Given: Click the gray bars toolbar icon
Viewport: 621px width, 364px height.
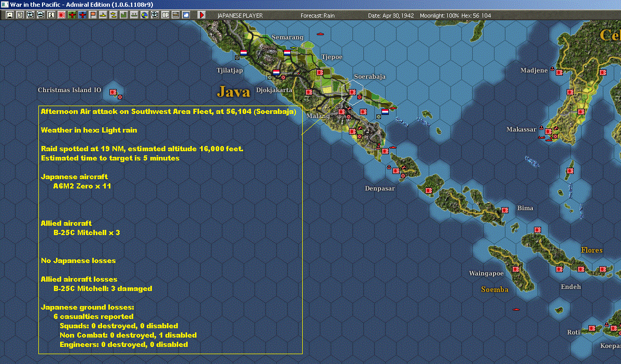Looking at the screenshot, I should point(175,15).
